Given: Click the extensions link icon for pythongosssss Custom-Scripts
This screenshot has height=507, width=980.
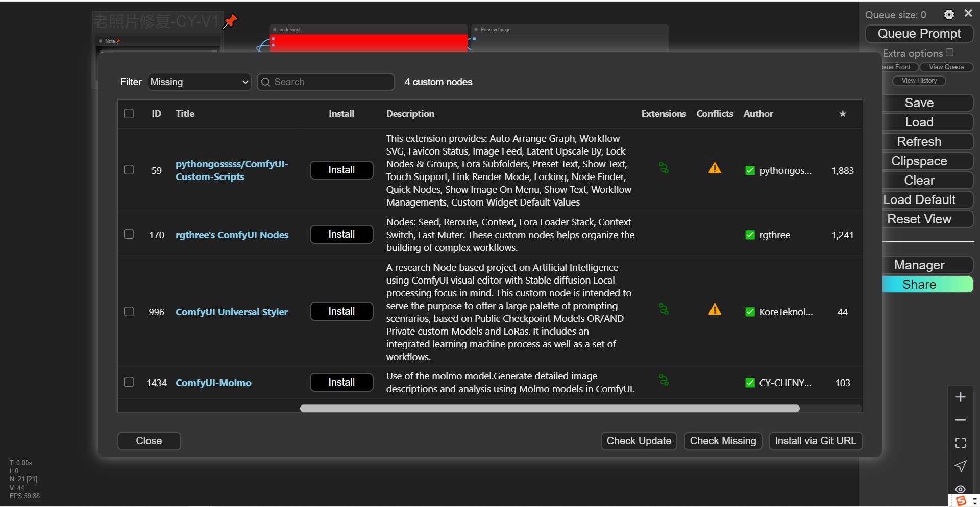Looking at the screenshot, I should [664, 168].
